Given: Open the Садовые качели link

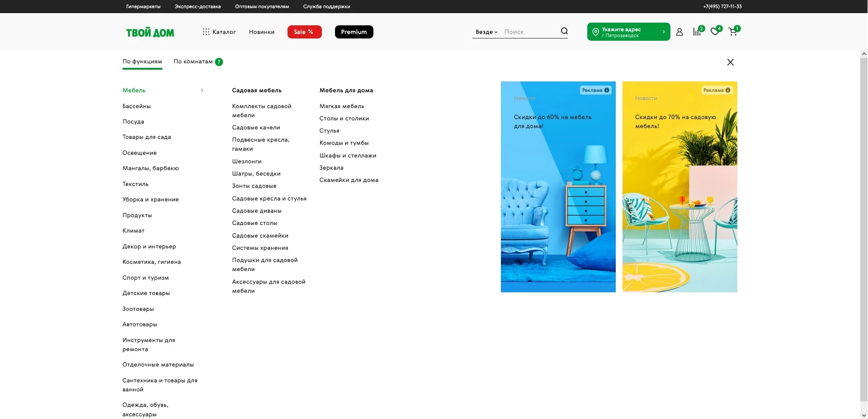Looking at the screenshot, I should coord(256,128).
